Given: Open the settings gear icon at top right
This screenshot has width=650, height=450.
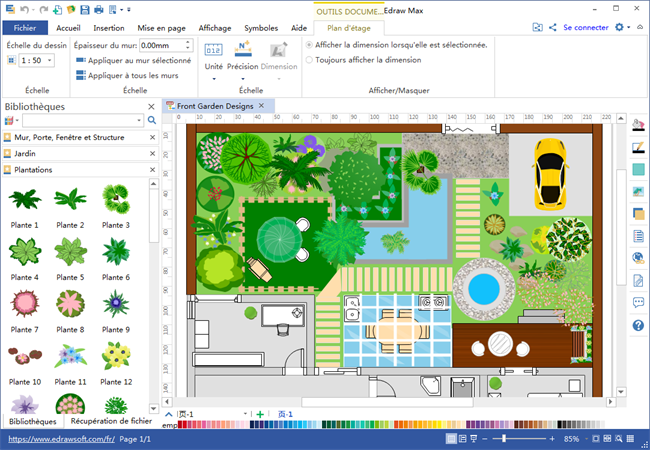Looking at the screenshot, I should 620,28.
